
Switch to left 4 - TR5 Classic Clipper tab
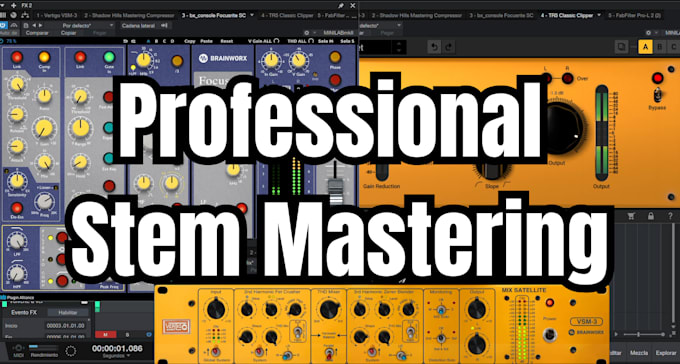[287, 15]
